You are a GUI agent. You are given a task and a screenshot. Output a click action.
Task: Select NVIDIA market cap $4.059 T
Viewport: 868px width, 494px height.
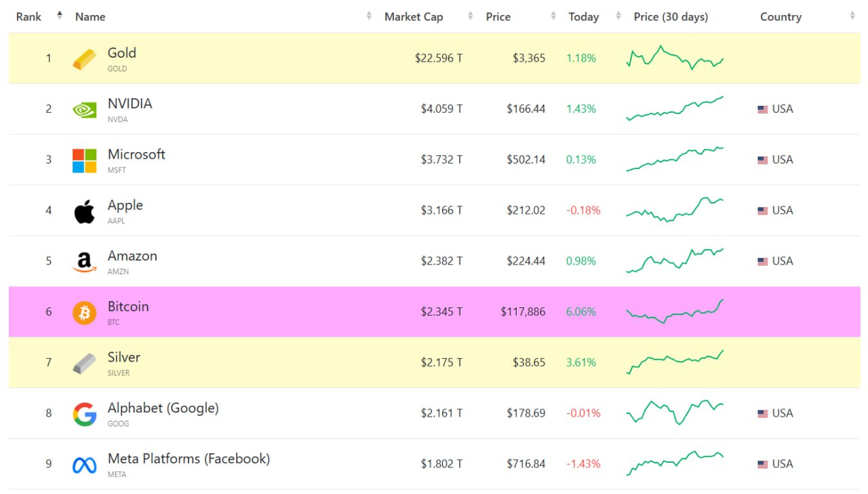pos(441,109)
